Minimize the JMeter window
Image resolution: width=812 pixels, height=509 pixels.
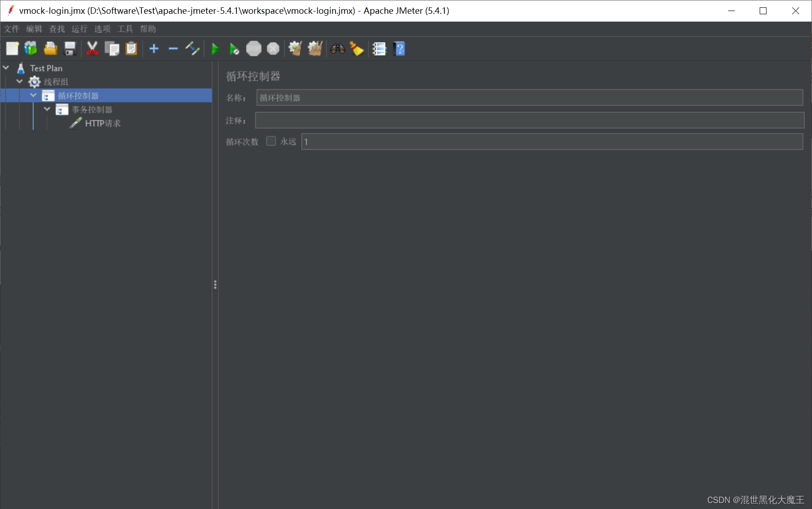731,11
